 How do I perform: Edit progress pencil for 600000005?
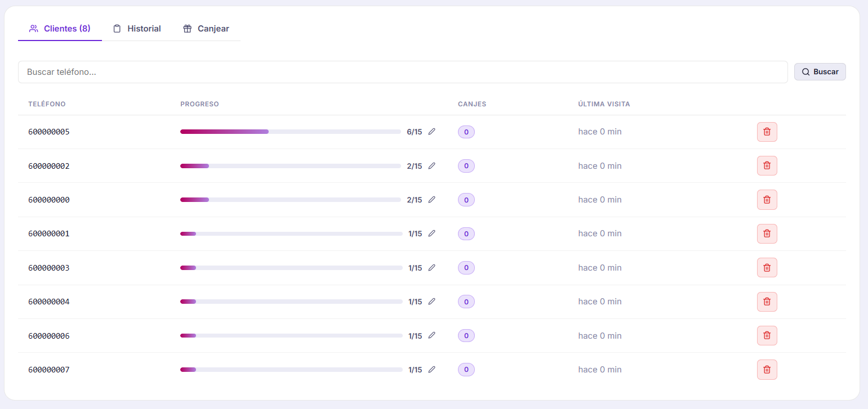click(432, 132)
